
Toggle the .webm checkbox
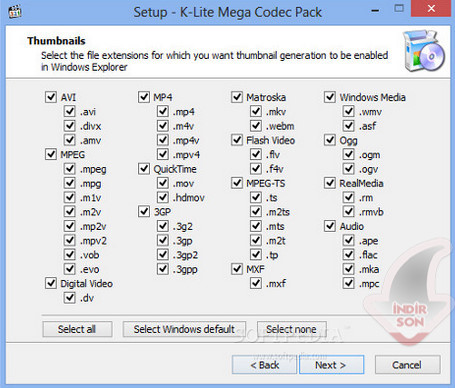tap(256, 126)
